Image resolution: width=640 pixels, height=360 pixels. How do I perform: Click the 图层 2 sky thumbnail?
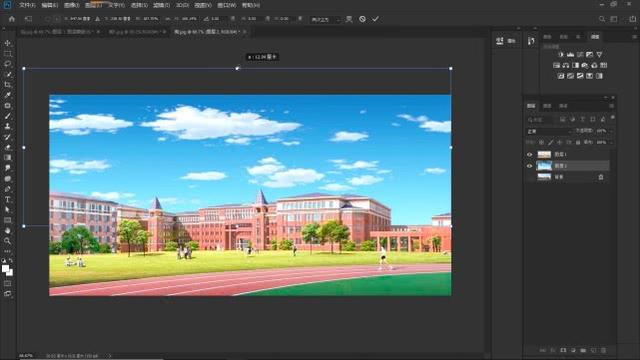(544, 166)
